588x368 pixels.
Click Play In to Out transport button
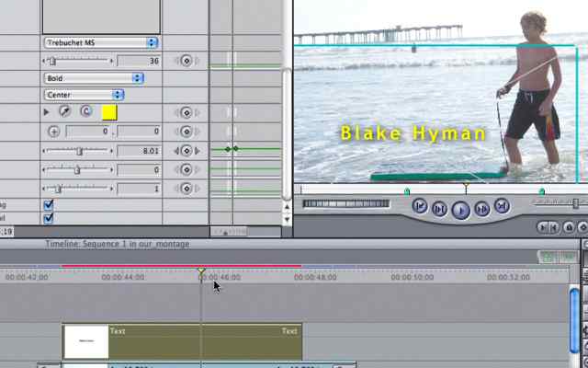(x=439, y=209)
